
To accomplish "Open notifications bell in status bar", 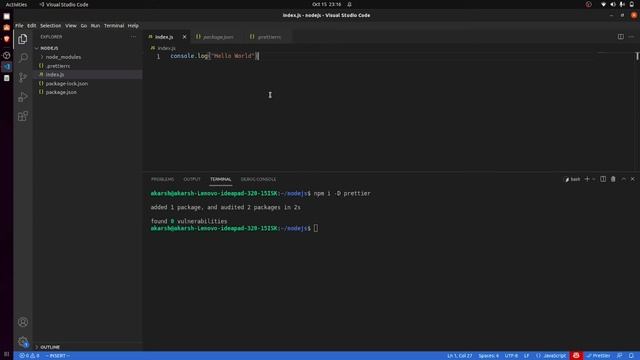I will pos(631,356).
